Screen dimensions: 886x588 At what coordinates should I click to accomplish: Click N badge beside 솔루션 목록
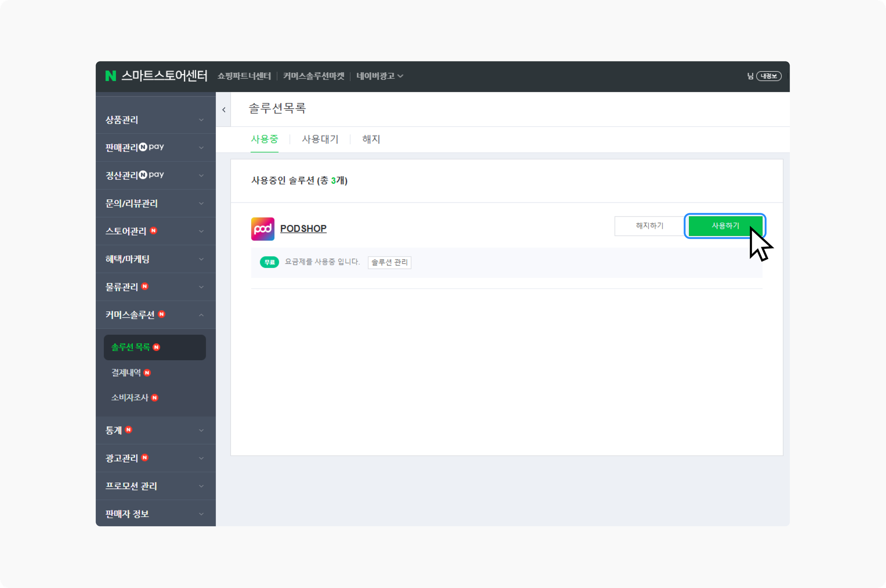[x=157, y=347]
